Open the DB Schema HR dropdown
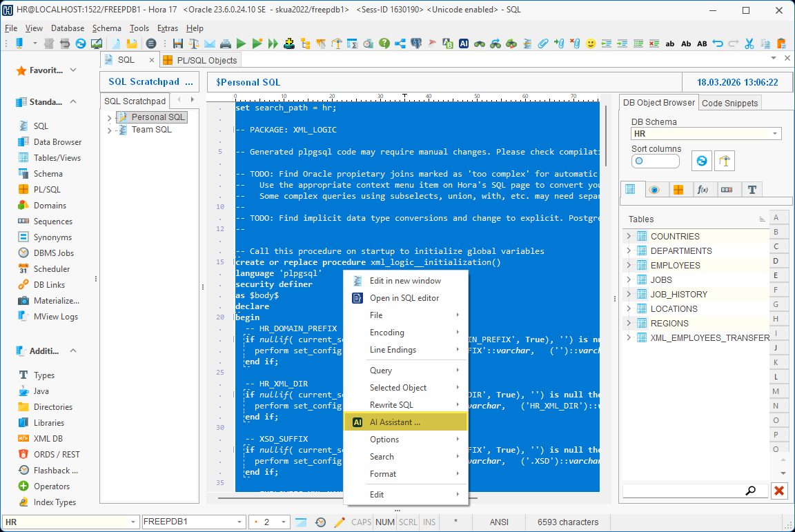The image size is (795, 532). click(776, 134)
